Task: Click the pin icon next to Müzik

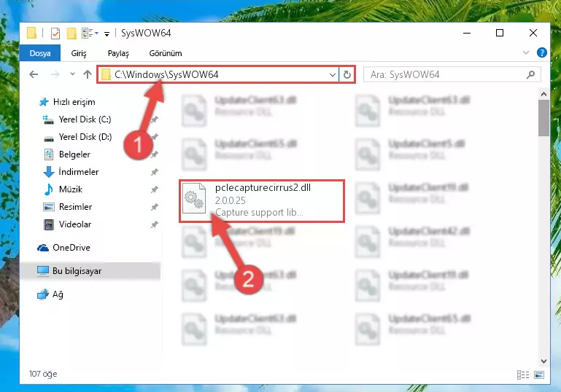Action: (x=154, y=189)
